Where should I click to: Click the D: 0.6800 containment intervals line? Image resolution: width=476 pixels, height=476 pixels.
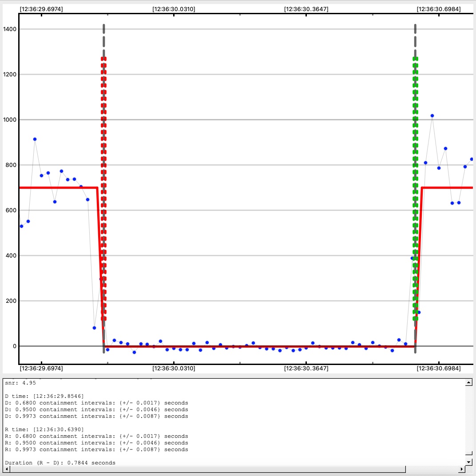pos(96,403)
